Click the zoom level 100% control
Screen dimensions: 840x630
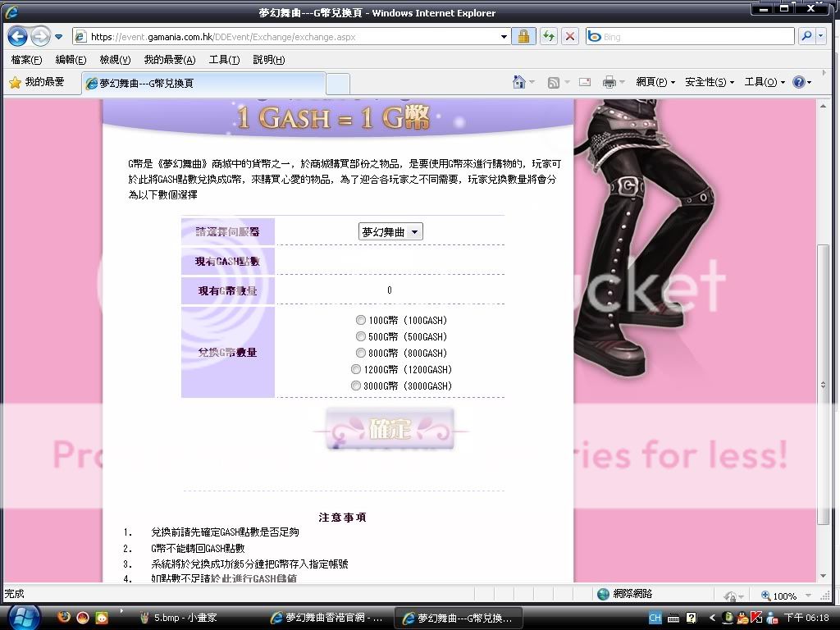point(783,596)
